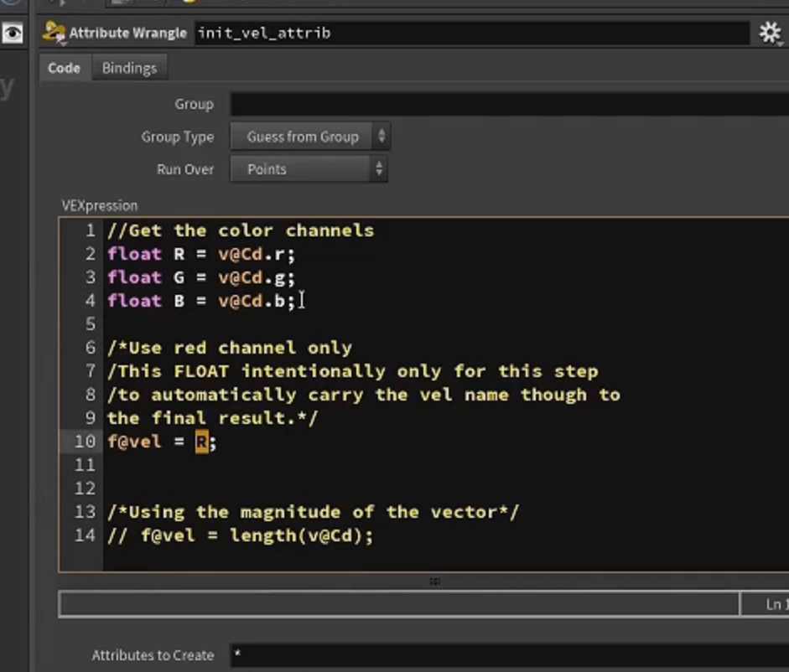Place cursor on empty line 11
789x672 pixels.
443,465
